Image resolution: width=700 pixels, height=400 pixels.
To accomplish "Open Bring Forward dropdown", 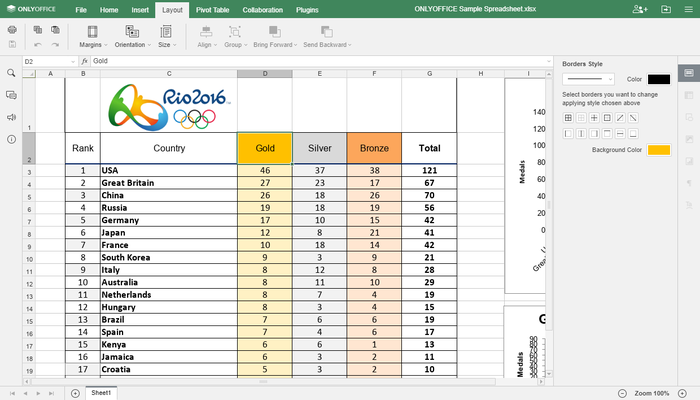I will tap(275, 37).
